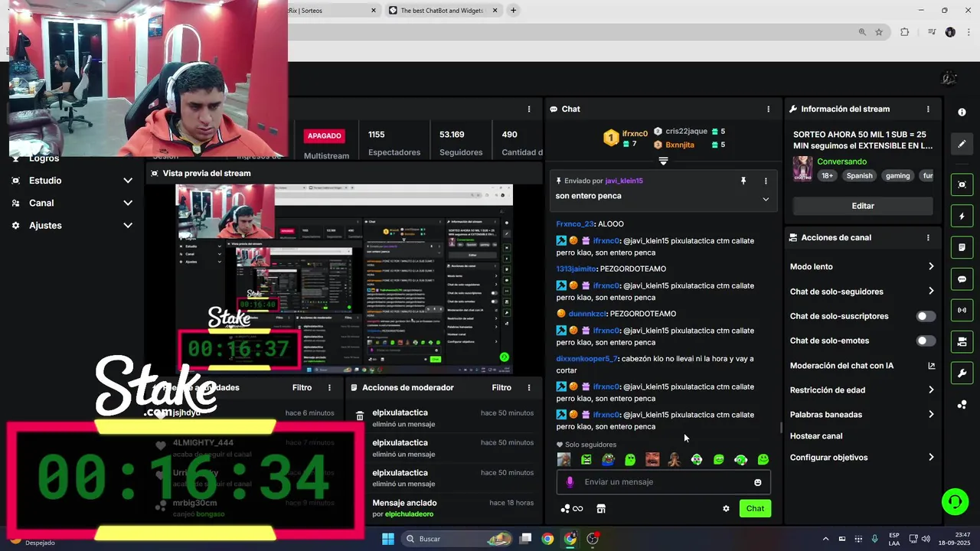Open Moderación del chat con IA external link
The width and height of the screenshot is (980, 551).
coord(931,366)
